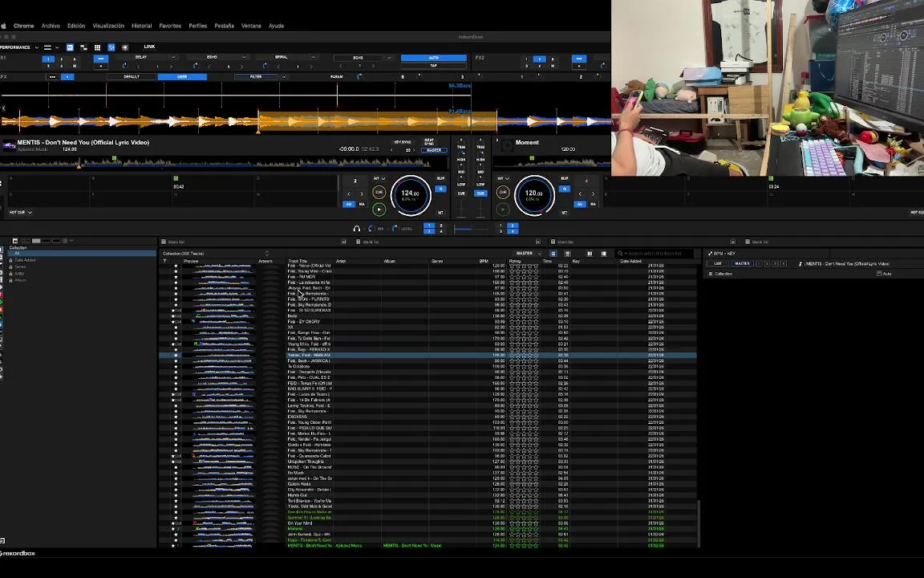Select Artist in collection tree

point(19,274)
